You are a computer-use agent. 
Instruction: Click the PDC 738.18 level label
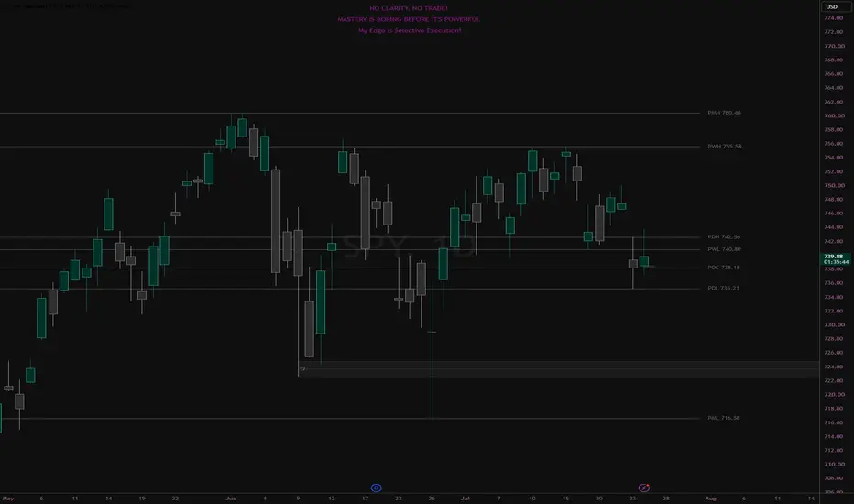[x=724, y=268]
